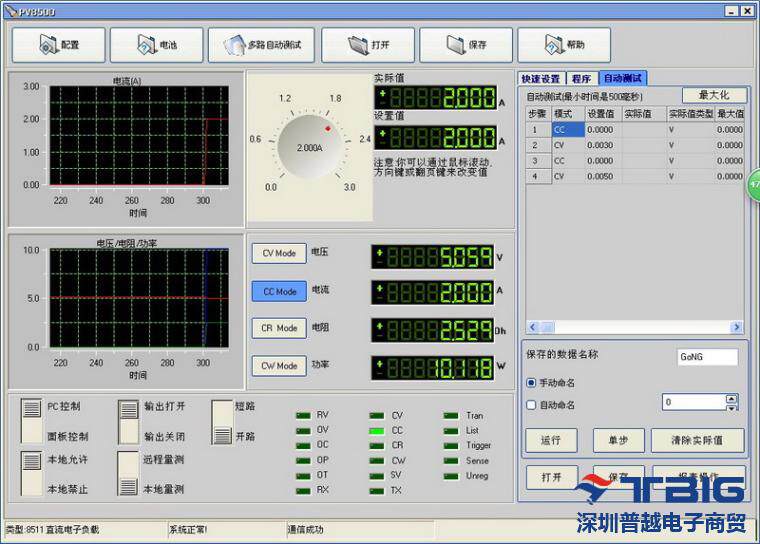The width and height of the screenshot is (760, 544).
Task: Open the 电池 (Battery) test tool
Action: (x=156, y=45)
